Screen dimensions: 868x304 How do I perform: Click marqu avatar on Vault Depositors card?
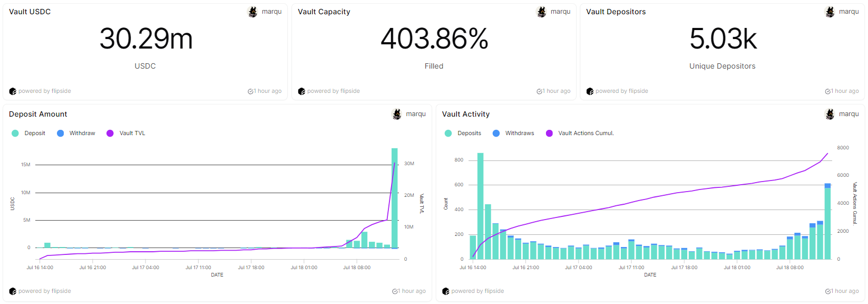click(830, 12)
